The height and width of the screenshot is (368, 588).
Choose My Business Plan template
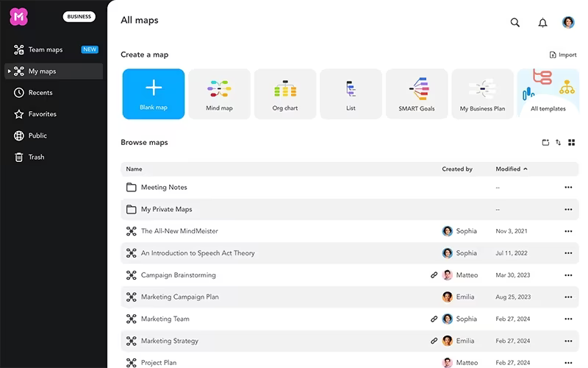tap(482, 94)
